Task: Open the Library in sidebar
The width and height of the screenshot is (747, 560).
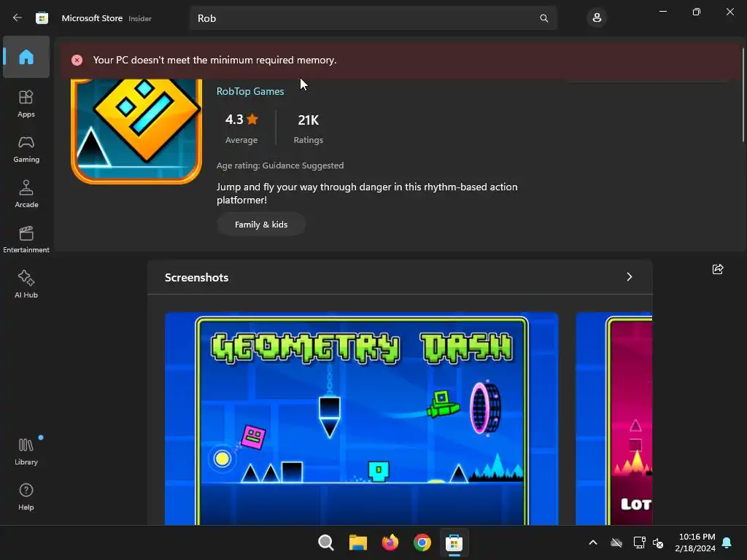Action: click(x=26, y=451)
